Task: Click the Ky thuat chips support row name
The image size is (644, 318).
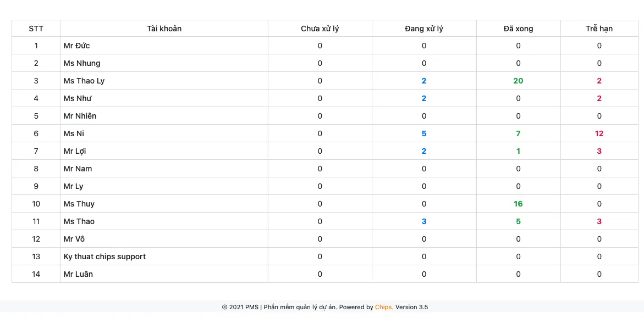Action: [104, 257]
